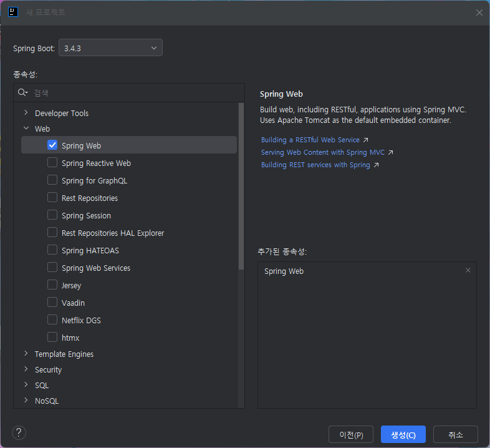490x448 pixels.
Task: Check Rest Repositories HAL Explorer checkbox
Action: (52, 233)
